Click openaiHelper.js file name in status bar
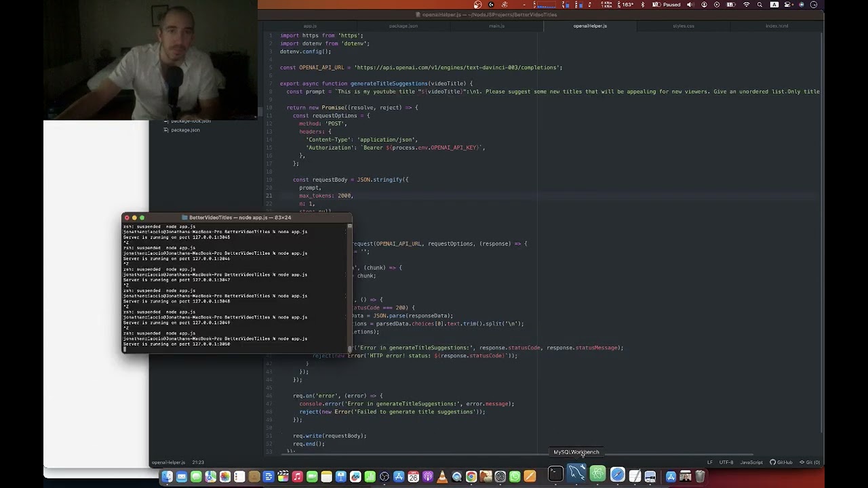868x488 pixels. pos(168,462)
